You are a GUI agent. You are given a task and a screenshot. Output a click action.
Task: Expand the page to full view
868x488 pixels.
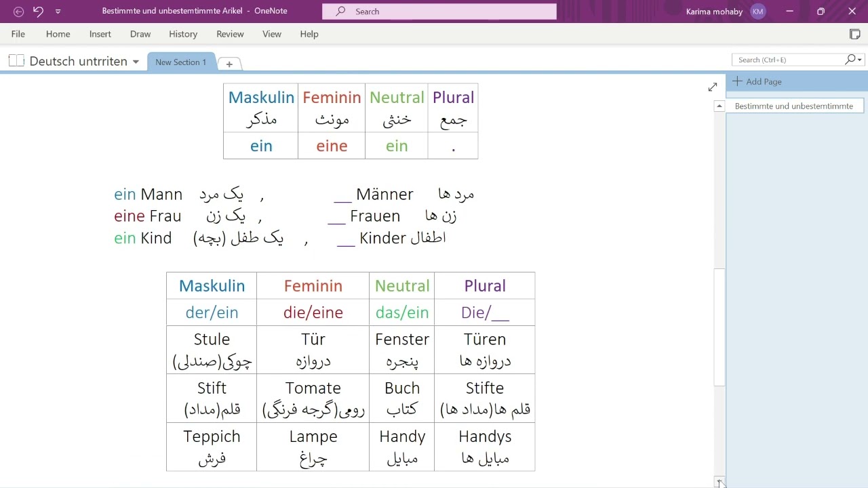(713, 87)
